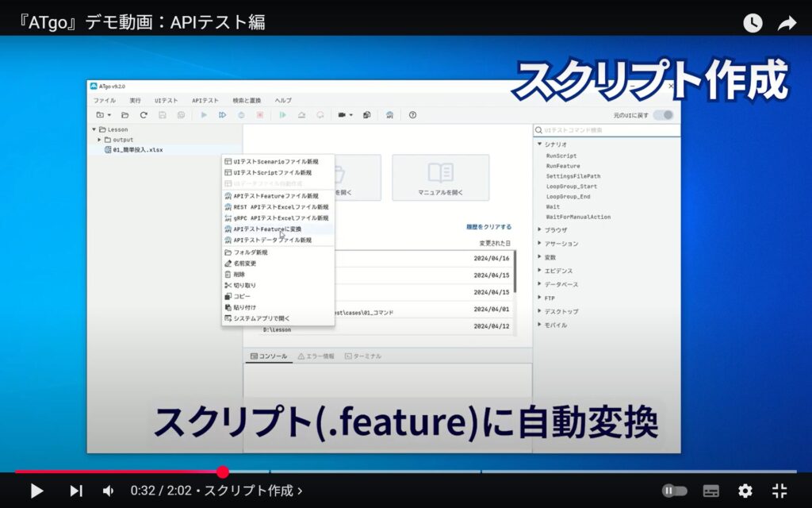Open the 実行 menu

point(135,101)
